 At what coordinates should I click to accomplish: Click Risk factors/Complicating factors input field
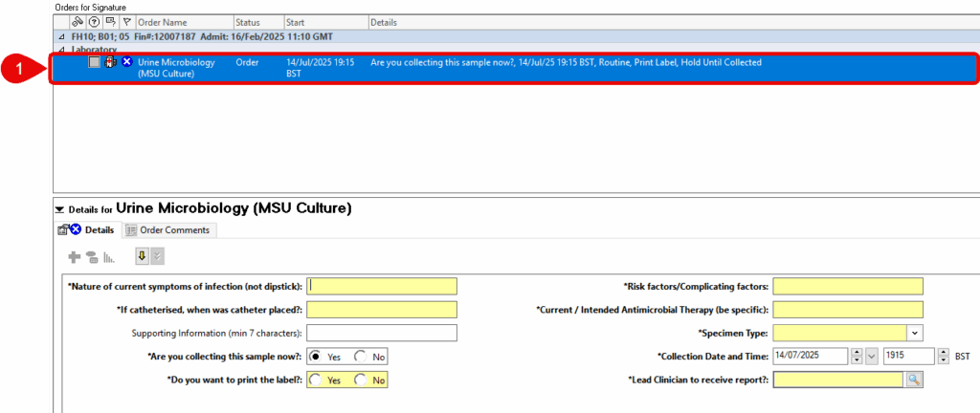pyautogui.click(x=848, y=287)
